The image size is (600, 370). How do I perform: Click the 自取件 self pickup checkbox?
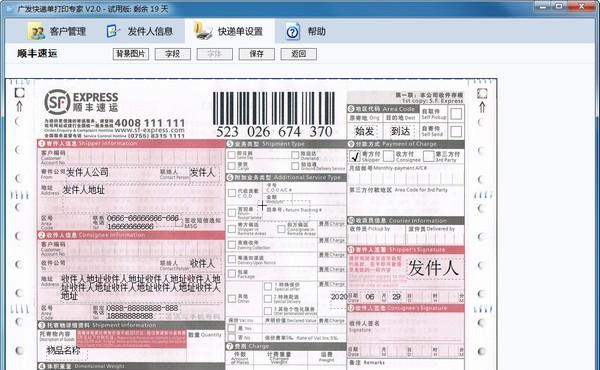pyautogui.click(x=456, y=114)
